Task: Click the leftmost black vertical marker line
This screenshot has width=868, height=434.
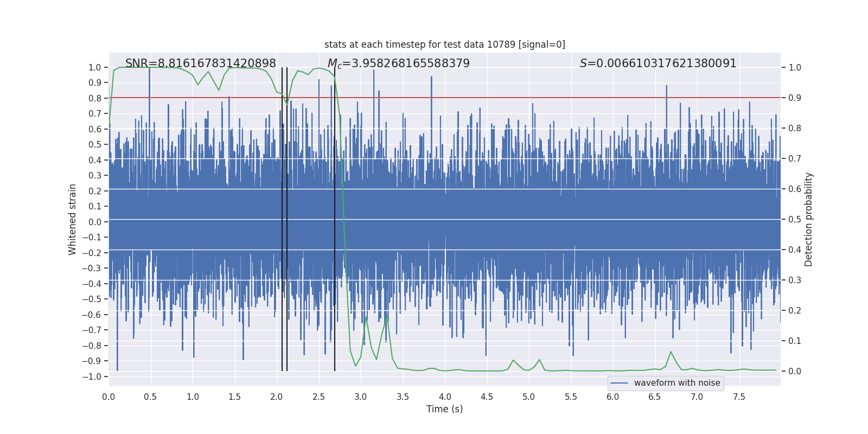Action: coord(282,219)
